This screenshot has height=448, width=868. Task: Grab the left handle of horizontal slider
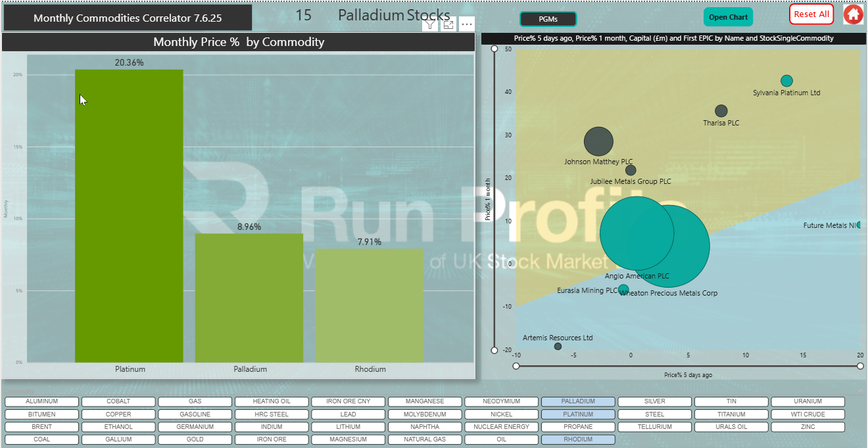pyautogui.click(x=516, y=366)
